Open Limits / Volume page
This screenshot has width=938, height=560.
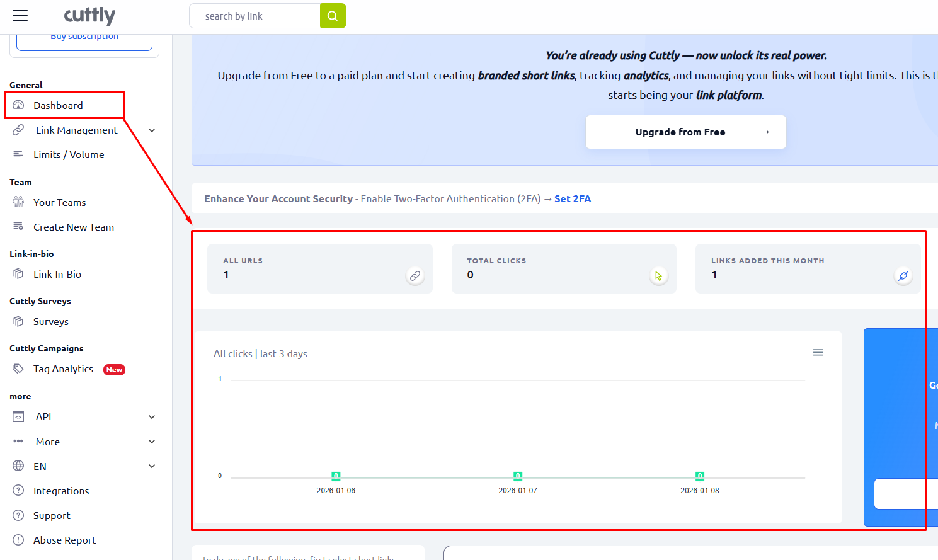[x=69, y=154]
